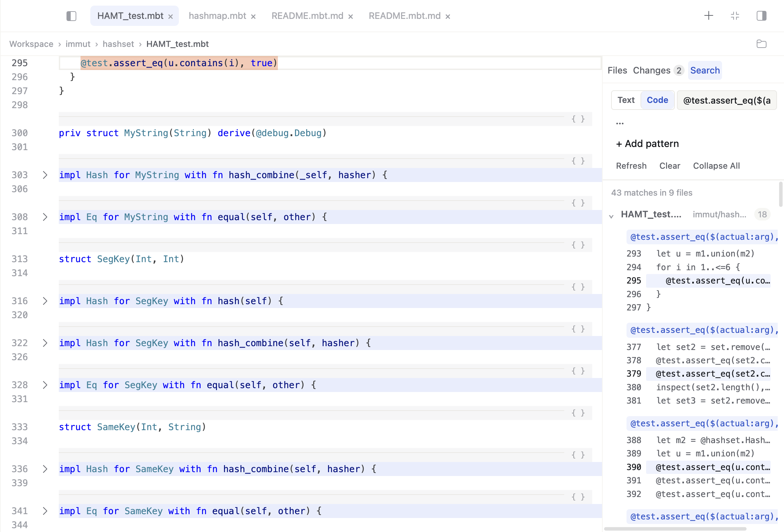Click Refresh search results

click(631, 166)
